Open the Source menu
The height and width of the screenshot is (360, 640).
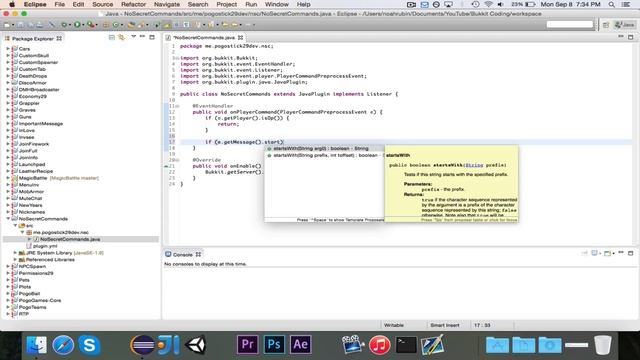(x=102, y=4)
